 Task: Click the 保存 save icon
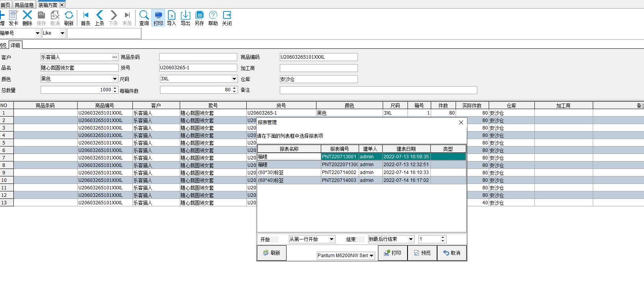pos(41,18)
